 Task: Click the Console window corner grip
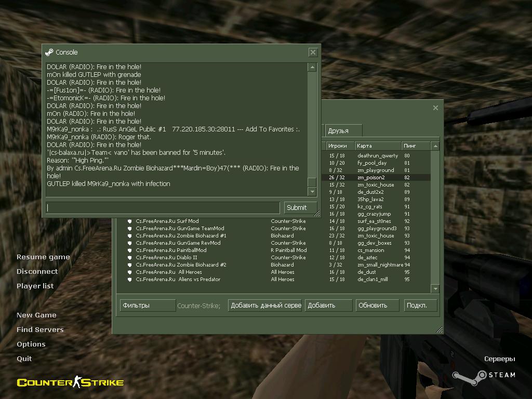tap(317, 214)
